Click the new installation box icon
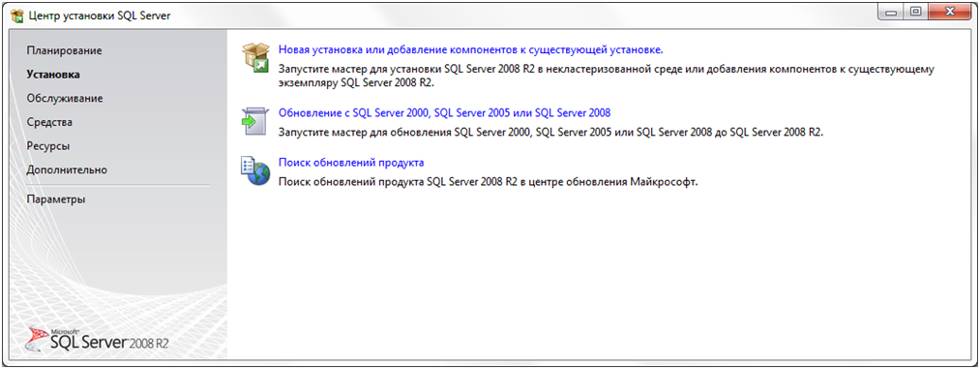Screen dimensions: 980x369 [255, 57]
